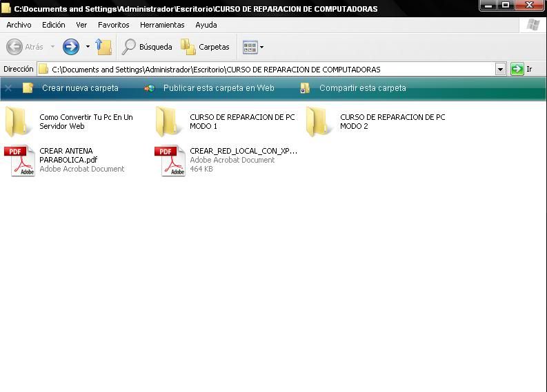This screenshot has height=392, width=547.
Task: Click the web publish globe icon
Action: (149, 88)
